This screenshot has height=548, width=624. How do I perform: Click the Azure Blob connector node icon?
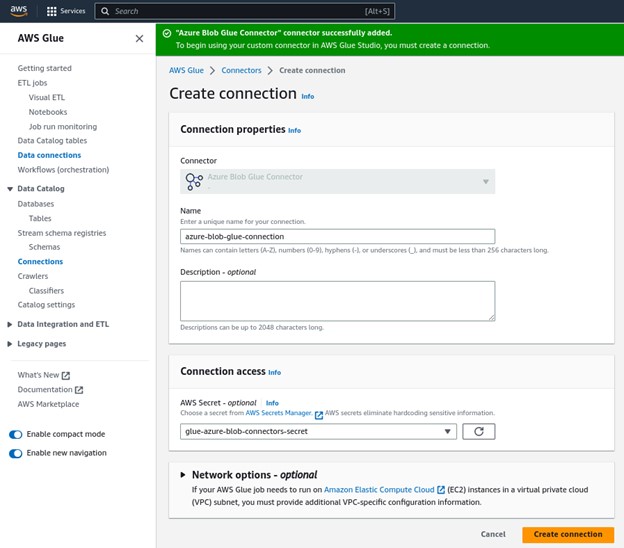tap(194, 181)
